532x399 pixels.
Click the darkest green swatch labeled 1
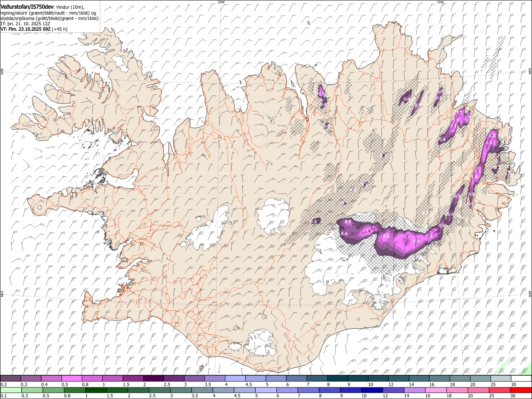click(x=96, y=390)
